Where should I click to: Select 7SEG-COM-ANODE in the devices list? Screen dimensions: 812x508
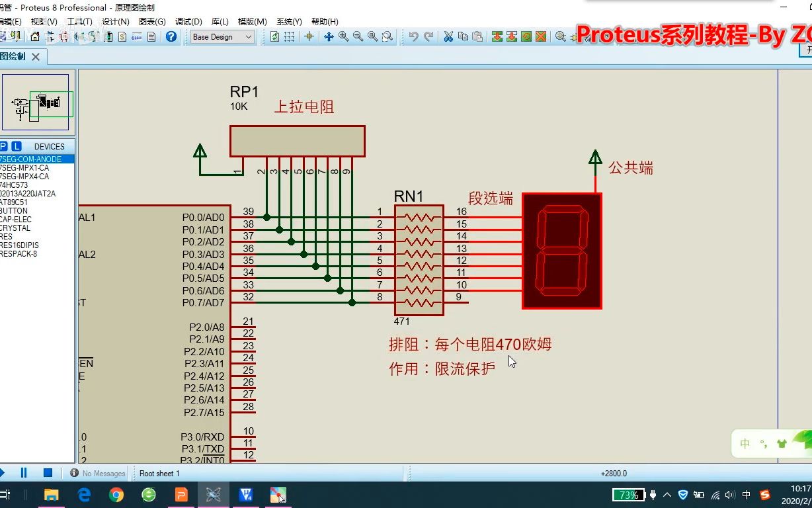point(37,159)
